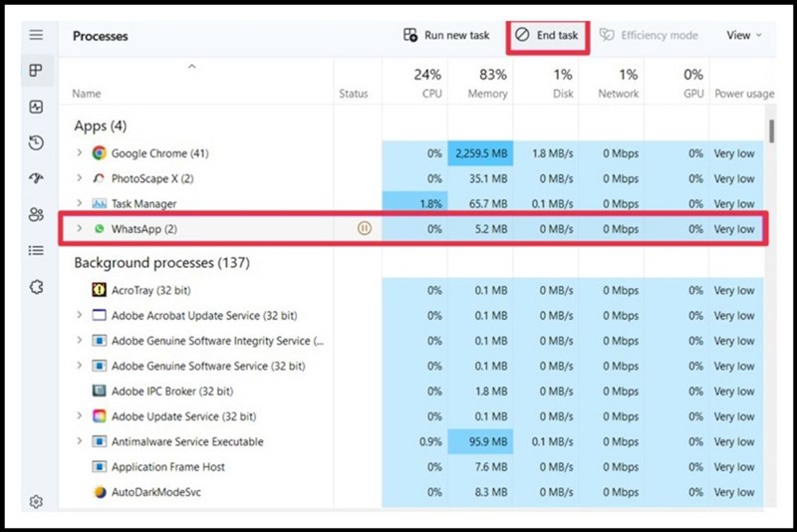Expand the PhotoScape X process group
797x532 pixels.
tap(80, 179)
